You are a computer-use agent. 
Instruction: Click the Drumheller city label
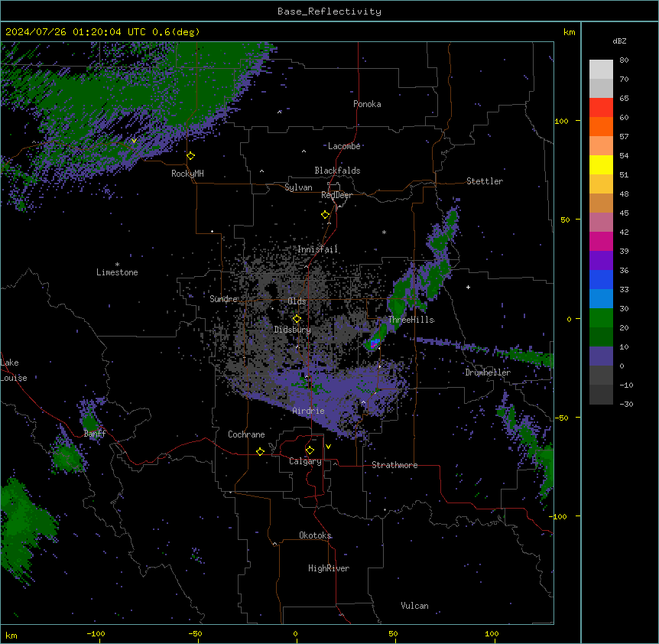[x=488, y=373]
